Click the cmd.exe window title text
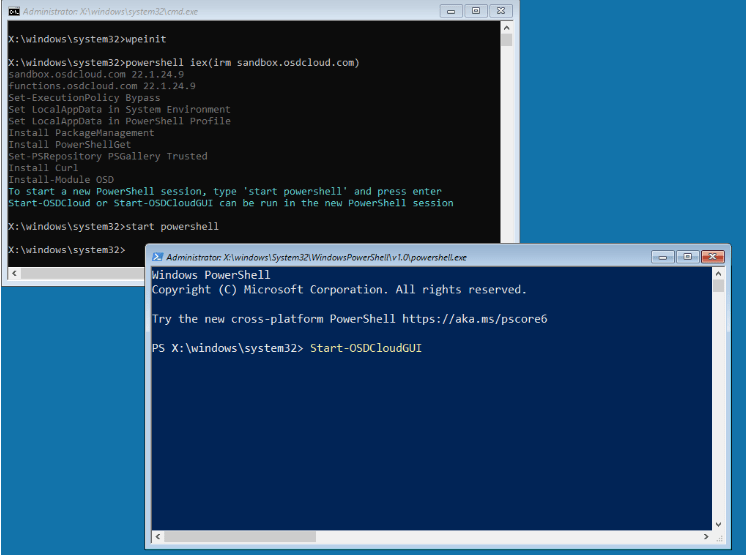 click(x=110, y=11)
